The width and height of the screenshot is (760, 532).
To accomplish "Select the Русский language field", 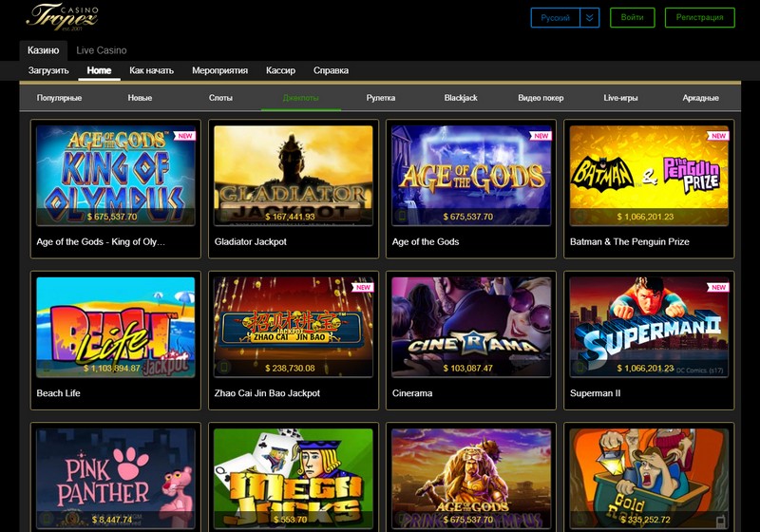I will coord(556,18).
